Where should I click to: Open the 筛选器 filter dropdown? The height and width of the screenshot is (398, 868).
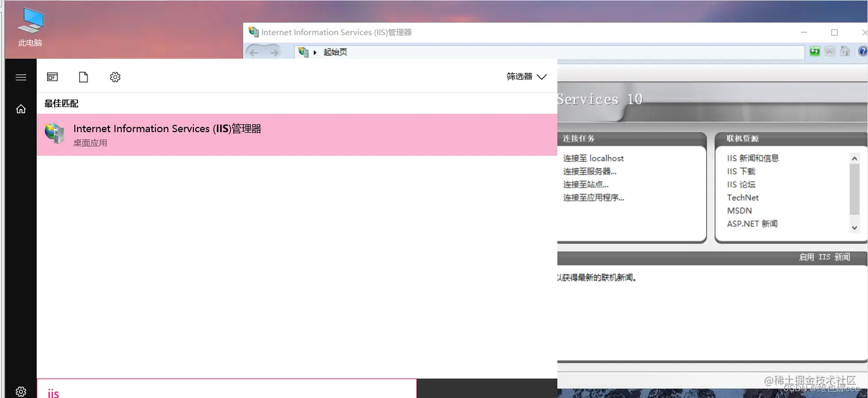coord(526,76)
